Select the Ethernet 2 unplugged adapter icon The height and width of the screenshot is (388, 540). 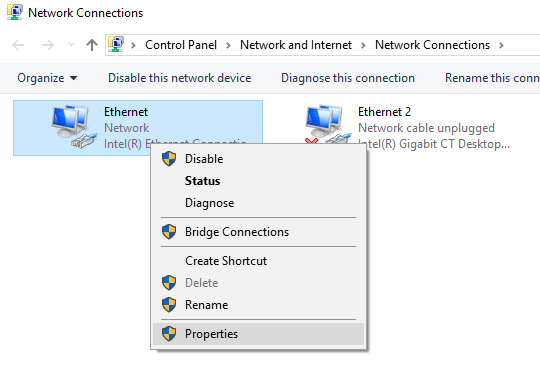click(327, 125)
